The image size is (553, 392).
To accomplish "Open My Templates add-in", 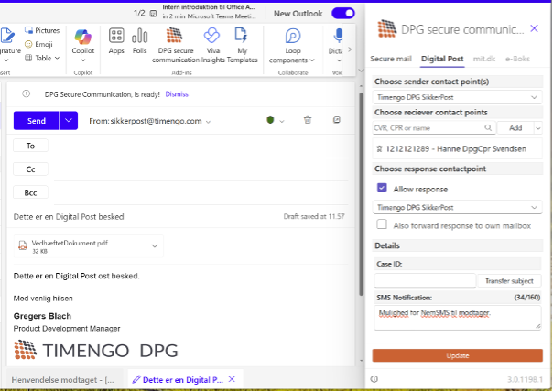I will tap(242, 45).
